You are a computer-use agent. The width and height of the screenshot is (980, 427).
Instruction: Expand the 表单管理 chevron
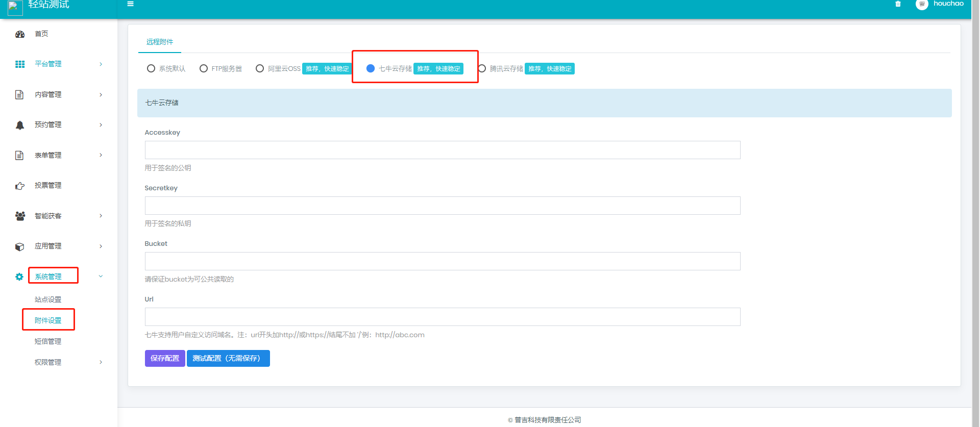point(101,155)
